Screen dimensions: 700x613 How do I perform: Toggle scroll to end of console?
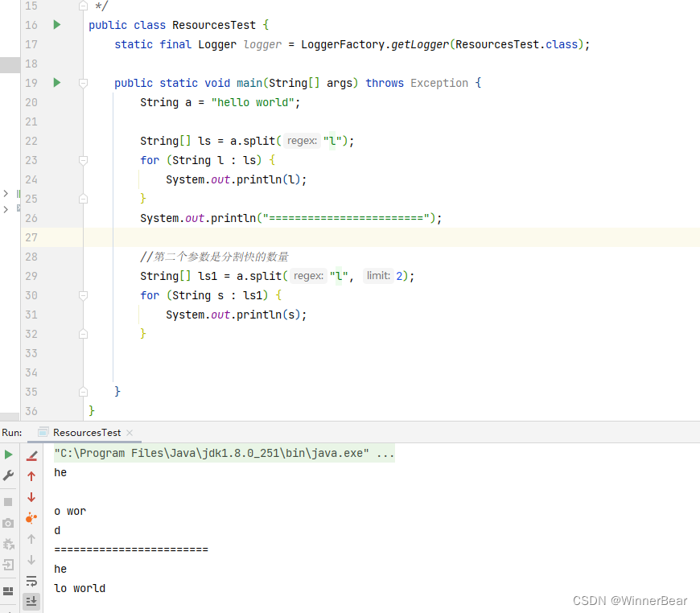tap(31, 602)
